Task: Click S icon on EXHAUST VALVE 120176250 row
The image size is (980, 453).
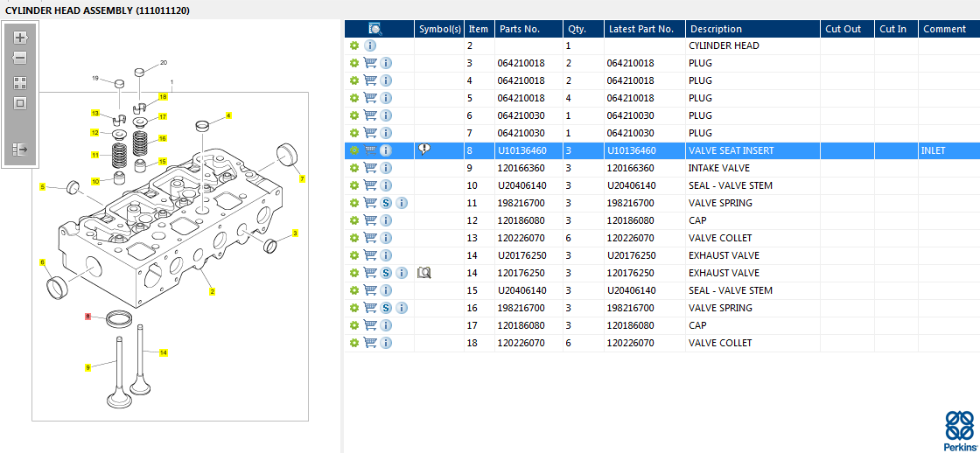Action: (x=386, y=273)
